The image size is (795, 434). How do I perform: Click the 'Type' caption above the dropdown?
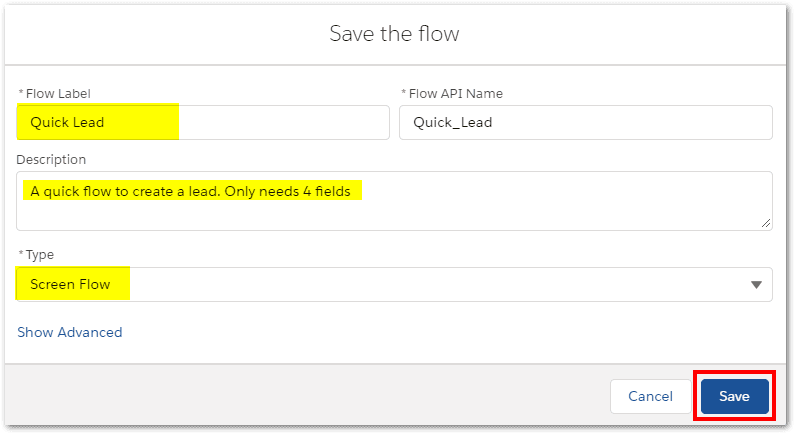pos(40,255)
